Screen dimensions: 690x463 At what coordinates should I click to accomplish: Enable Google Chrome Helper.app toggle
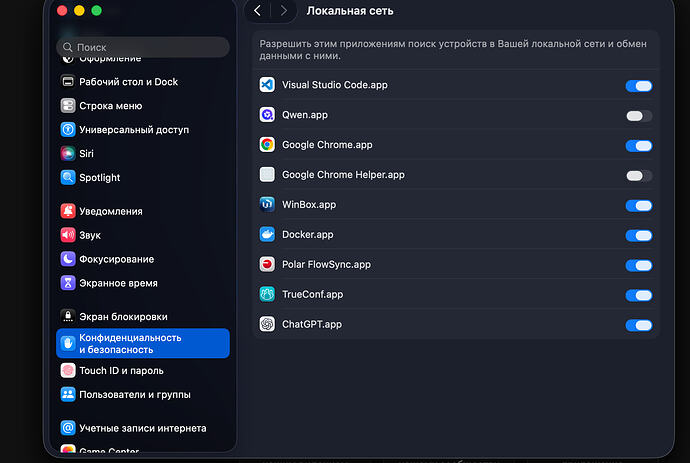coord(639,176)
